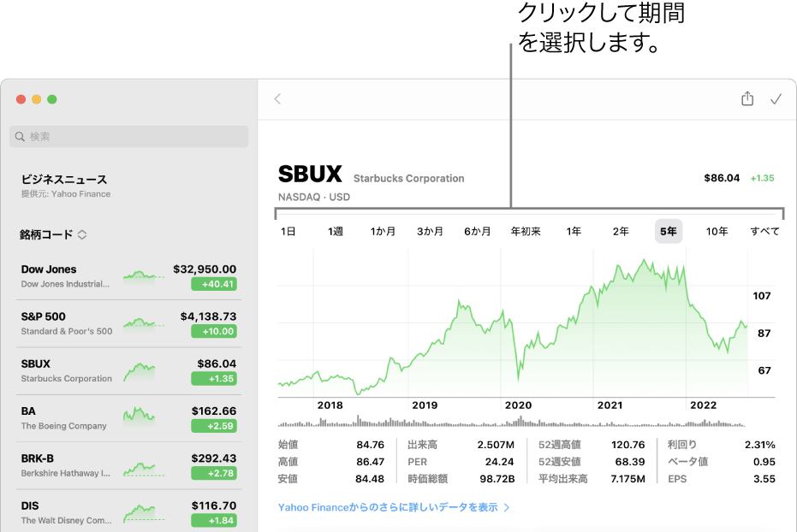The width and height of the screenshot is (797, 532).
Task: Expand the Yahoo Finance details chevron
Action: [x=508, y=506]
